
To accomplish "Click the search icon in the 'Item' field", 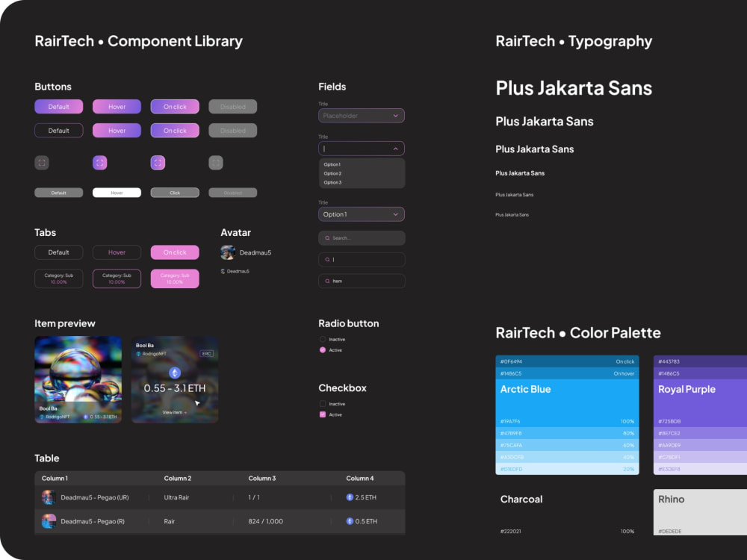I will point(327,281).
